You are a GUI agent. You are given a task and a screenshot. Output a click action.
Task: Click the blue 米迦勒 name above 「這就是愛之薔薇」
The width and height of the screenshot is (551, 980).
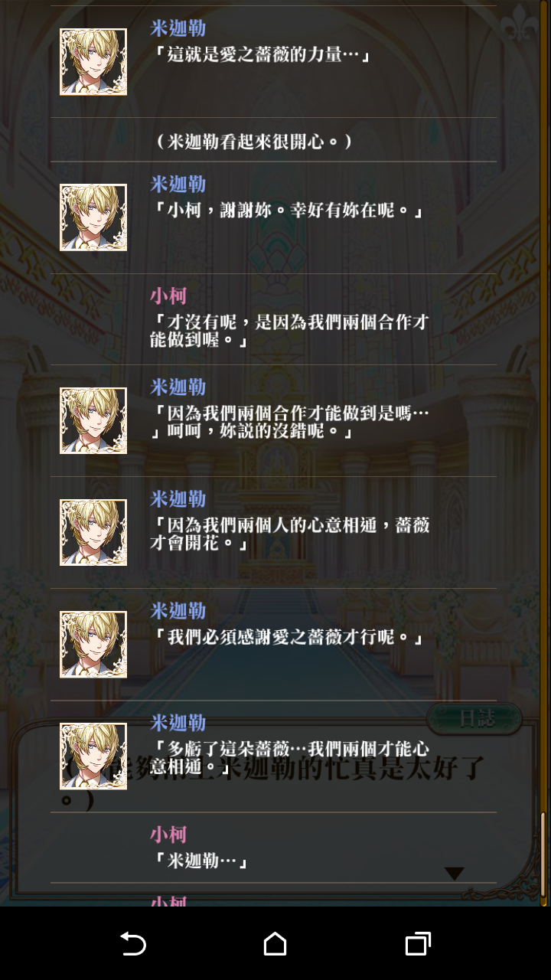pos(178,29)
